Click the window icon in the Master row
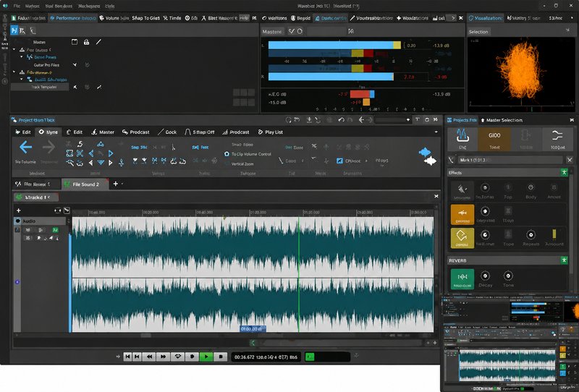 point(75,42)
